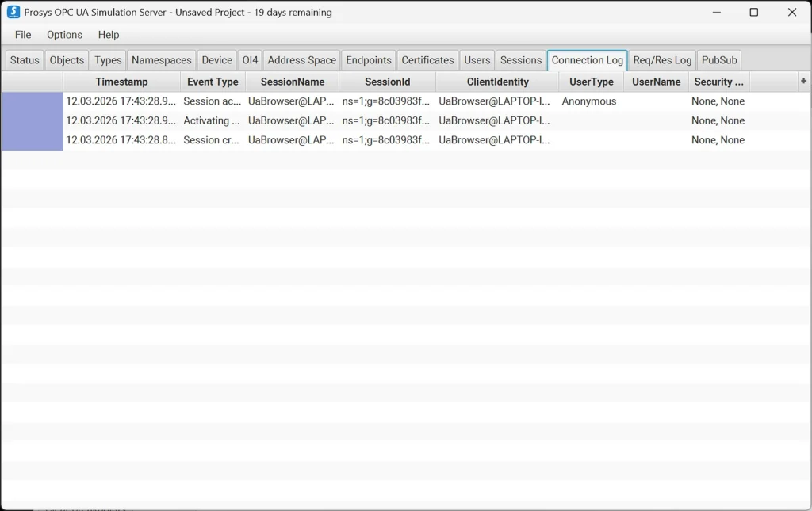Open the Options menu
This screenshot has width=812, height=511.
point(64,35)
